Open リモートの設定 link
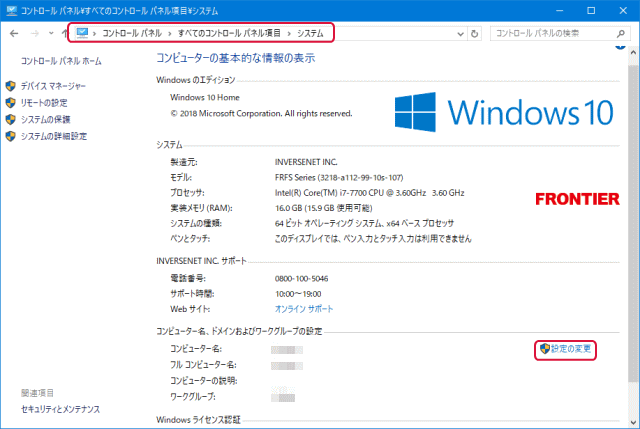 [44, 103]
